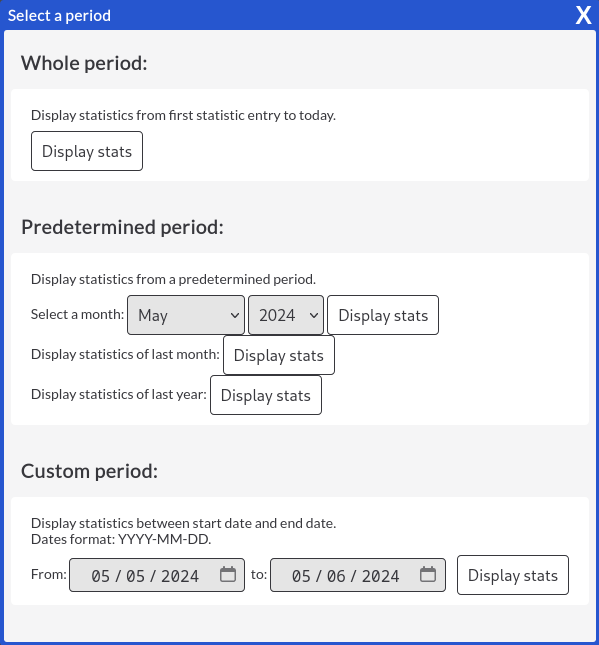The height and width of the screenshot is (645, 599).
Task: Click the year dropdown chevron arrow
Action: click(313, 316)
